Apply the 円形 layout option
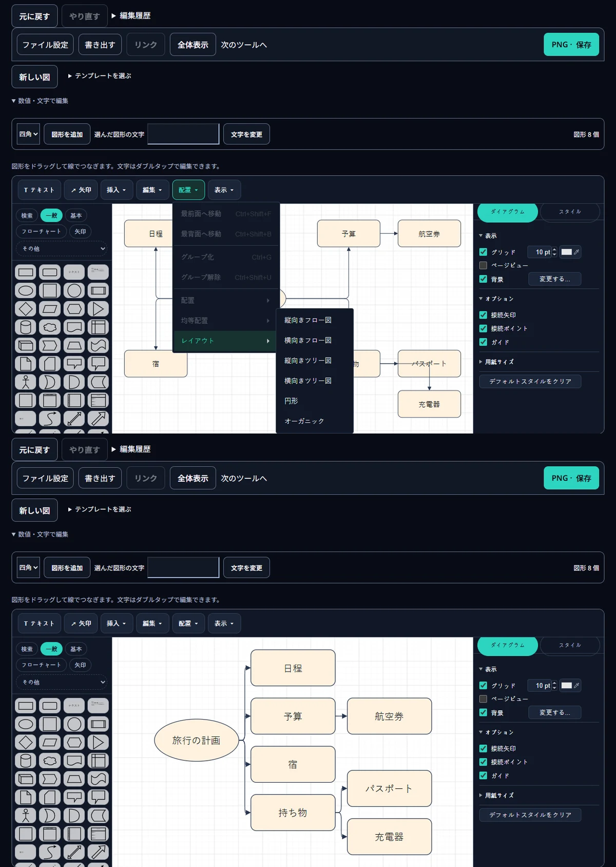The height and width of the screenshot is (867, 616). point(314,401)
